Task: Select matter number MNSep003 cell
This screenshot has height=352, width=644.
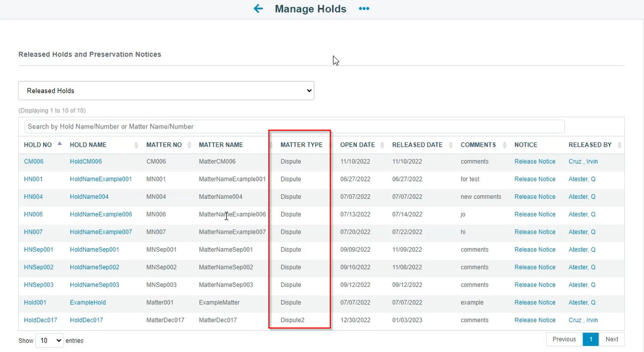Action: coord(161,285)
